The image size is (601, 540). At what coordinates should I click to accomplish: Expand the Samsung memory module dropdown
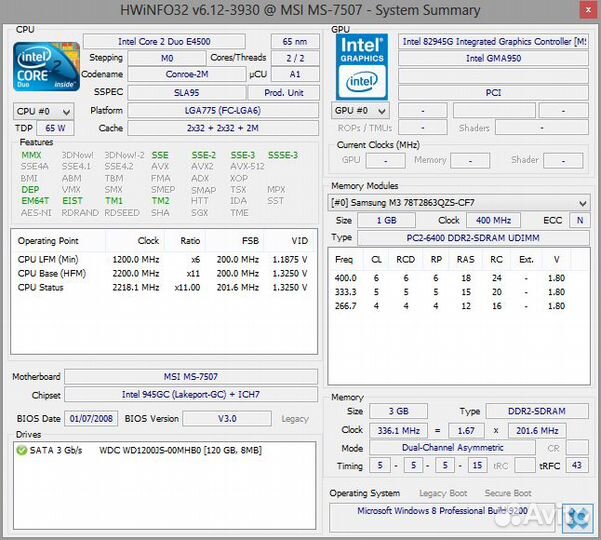(459, 203)
